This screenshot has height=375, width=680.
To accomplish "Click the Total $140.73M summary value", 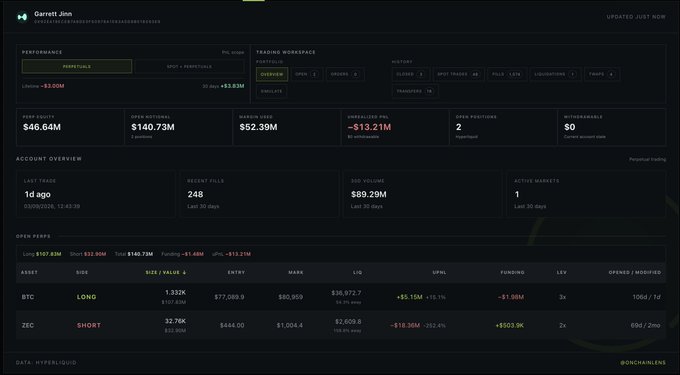I will click(140, 254).
